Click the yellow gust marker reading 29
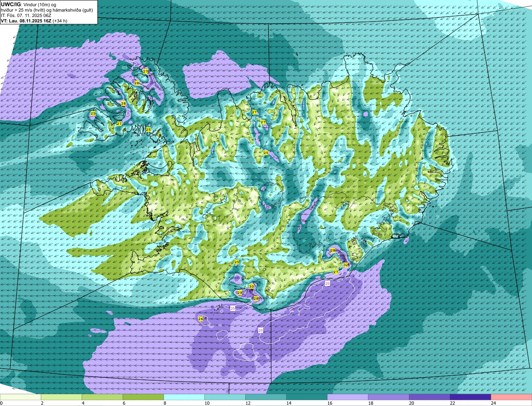Screen dimensions: 532x406 (x=240, y=293)
